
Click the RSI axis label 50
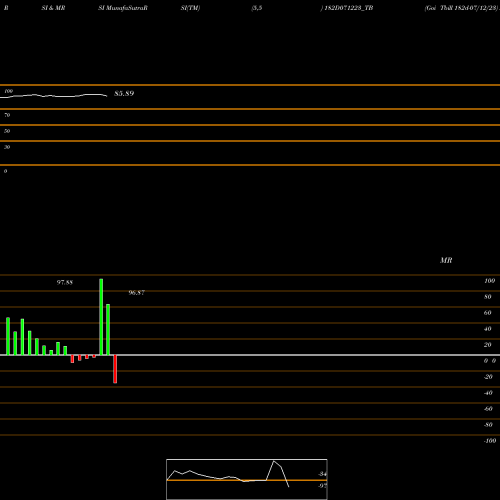7,131
